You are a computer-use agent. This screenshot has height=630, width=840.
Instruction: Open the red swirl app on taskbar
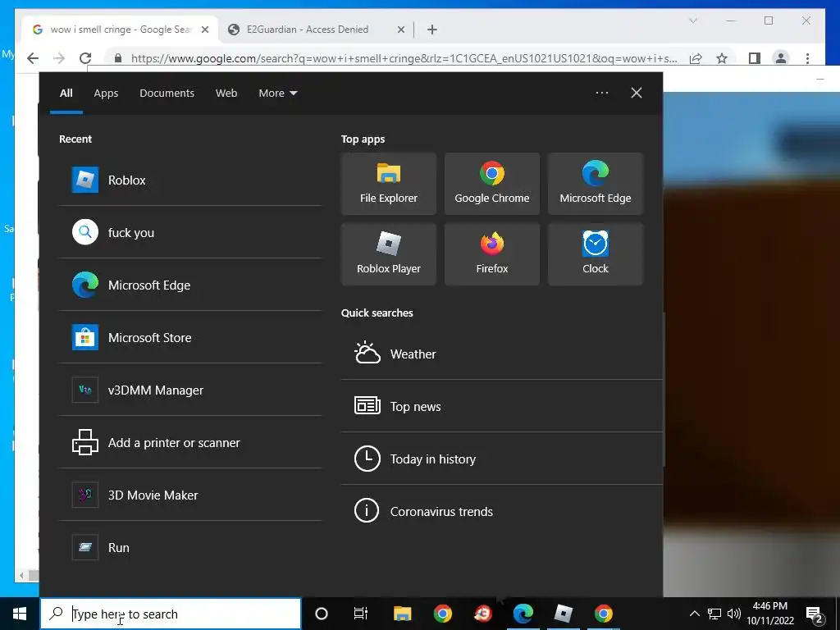pos(482,614)
